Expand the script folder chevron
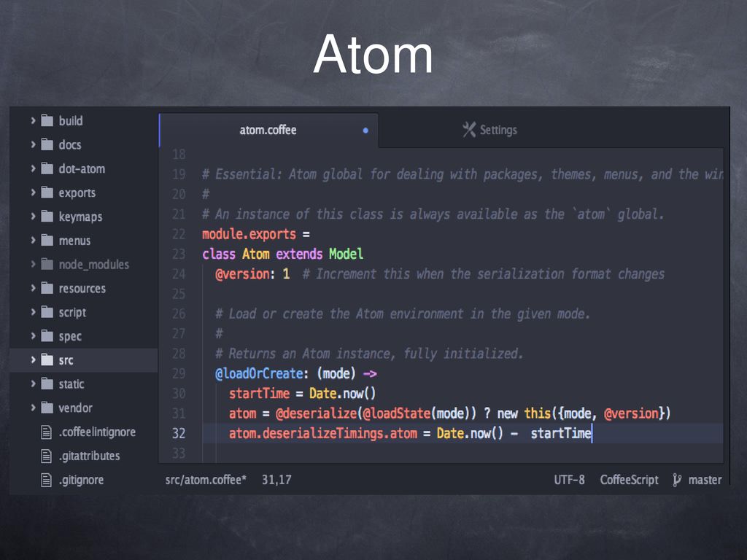The image size is (747, 560). click(x=33, y=312)
